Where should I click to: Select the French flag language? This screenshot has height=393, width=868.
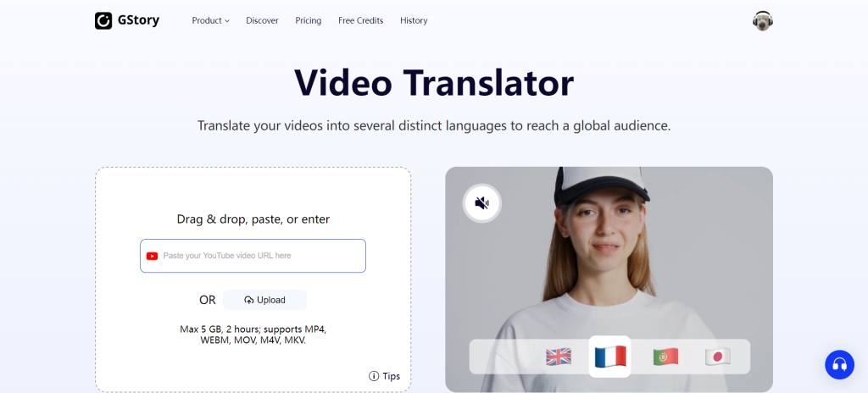coord(610,357)
